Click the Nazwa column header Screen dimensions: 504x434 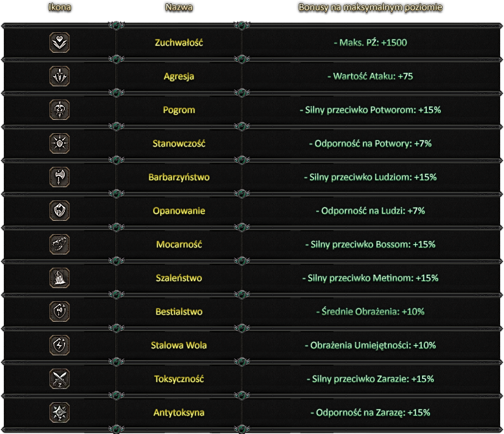179,7
